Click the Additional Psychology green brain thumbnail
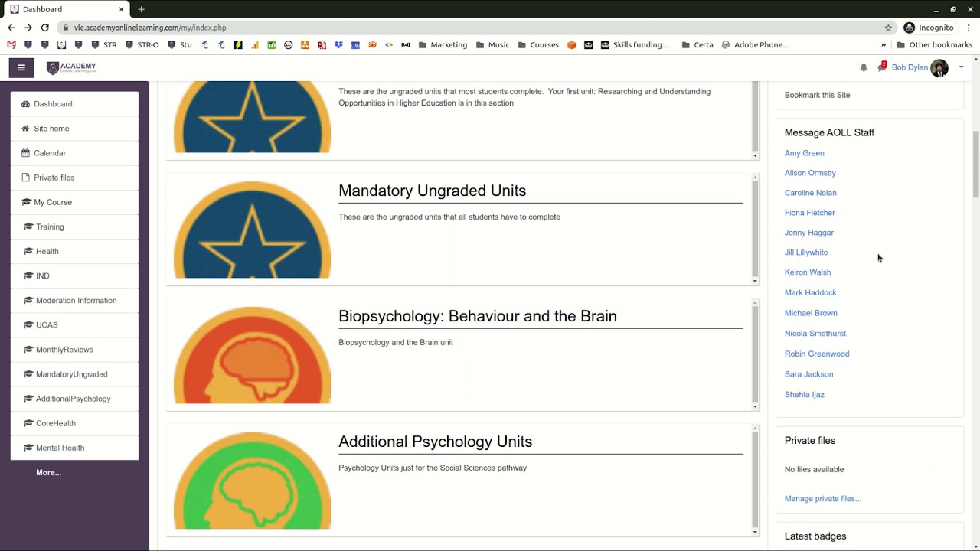Screen dimensions: 980x551 pos(252,481)
